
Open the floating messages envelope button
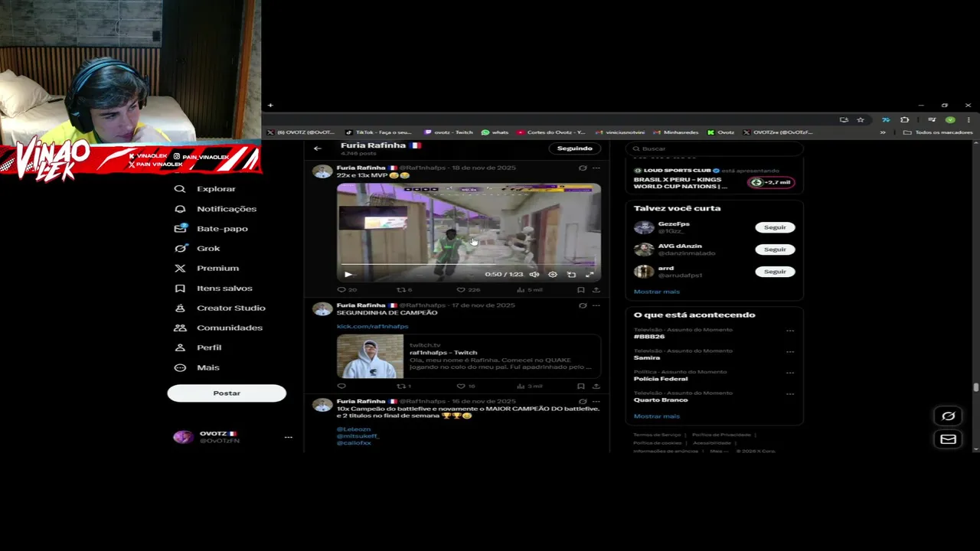click(x=949, y=439)
